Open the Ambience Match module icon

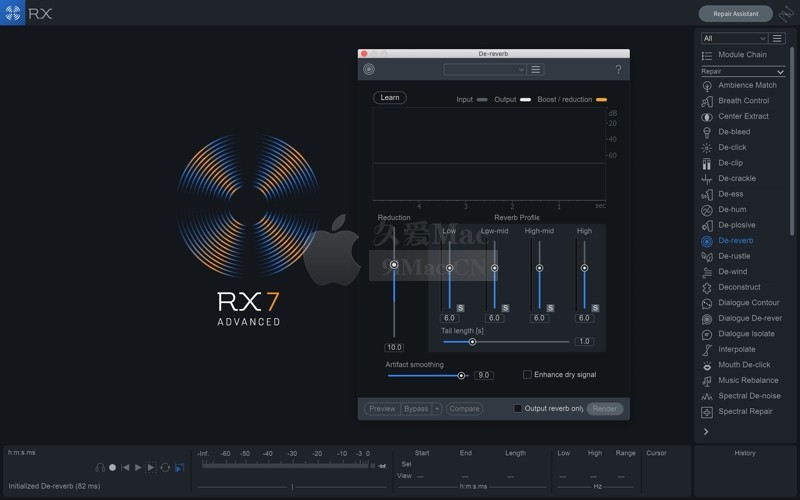point(707,86)
